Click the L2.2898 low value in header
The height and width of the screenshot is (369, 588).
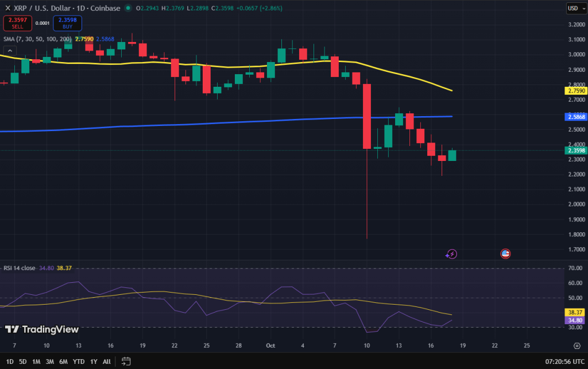tap(198, 8)
